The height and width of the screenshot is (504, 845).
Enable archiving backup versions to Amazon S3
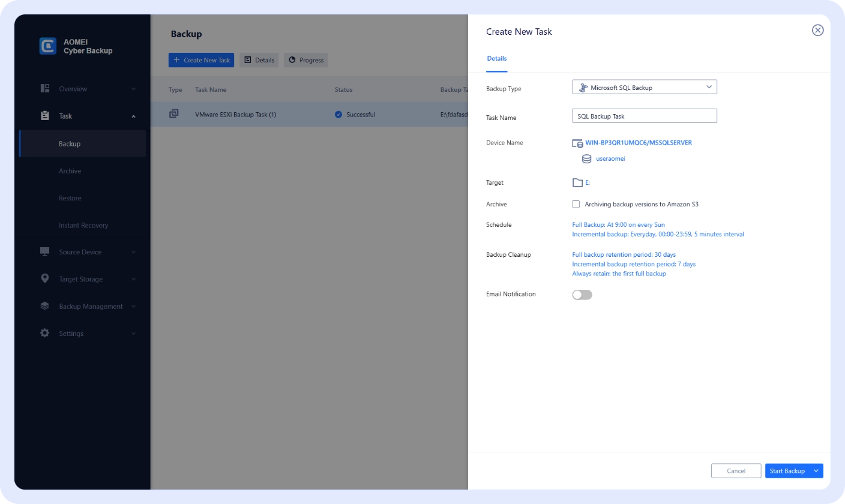pos(576,204)
